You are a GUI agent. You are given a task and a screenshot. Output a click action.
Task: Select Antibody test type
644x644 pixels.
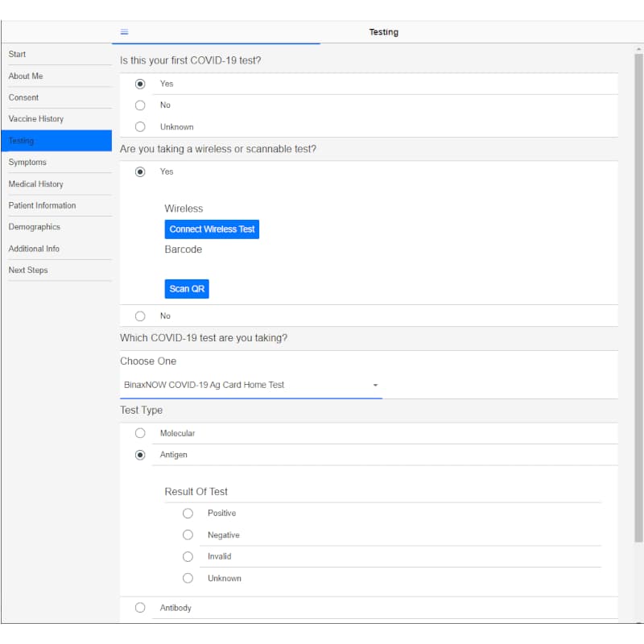(x=140, y=608)
